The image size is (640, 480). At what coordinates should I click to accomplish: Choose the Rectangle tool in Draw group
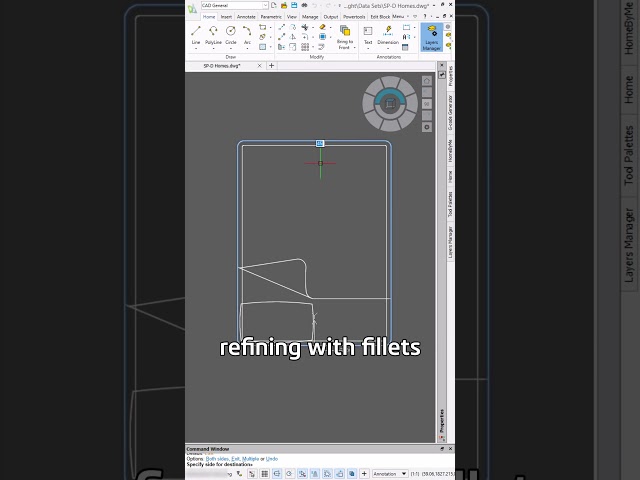tap(262, 27)
